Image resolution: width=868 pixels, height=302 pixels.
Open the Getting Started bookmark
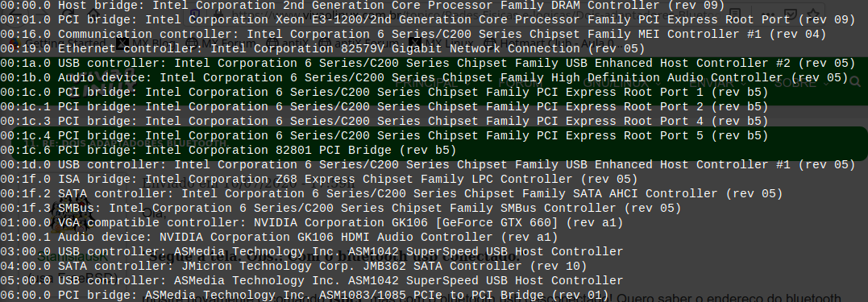coord(59,43)
